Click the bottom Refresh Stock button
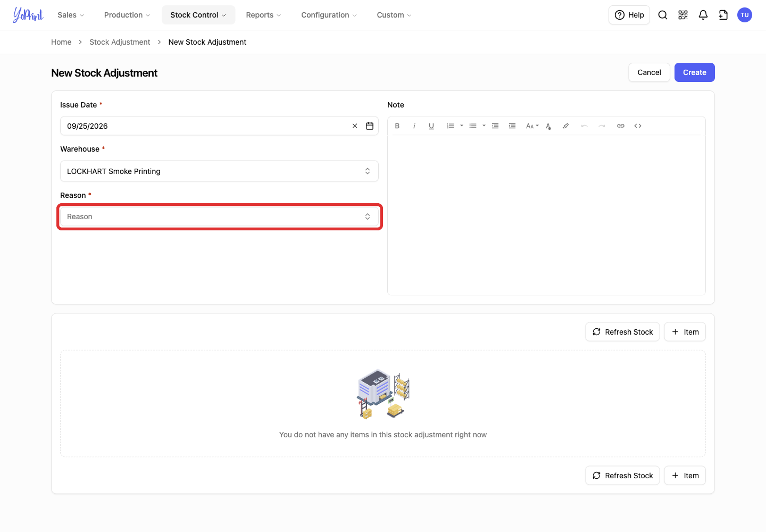The width and height of the screenshot is (766, 532). (x=622, y=476)
